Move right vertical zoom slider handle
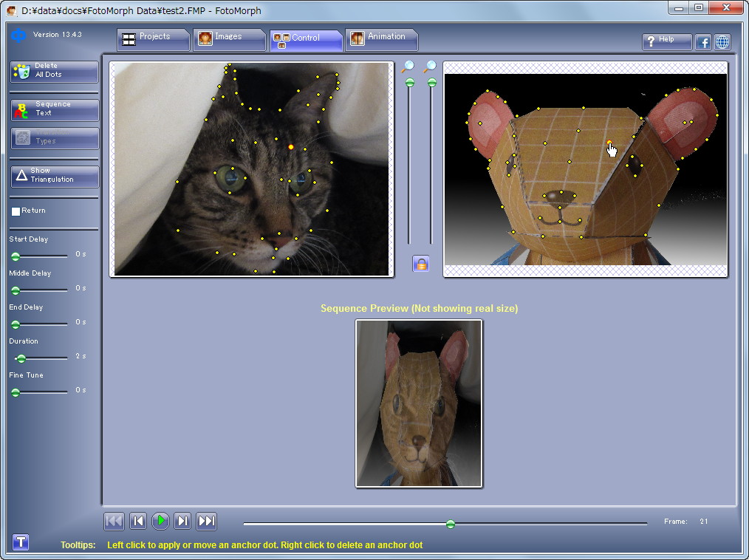This screenshot has height=560, width=749. point(432,83)
